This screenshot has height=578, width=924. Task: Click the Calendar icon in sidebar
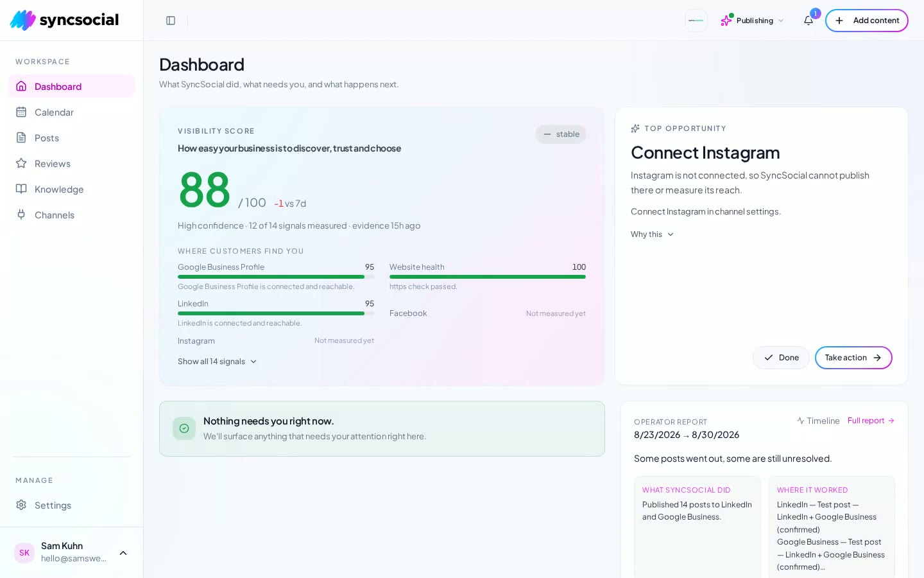[x=21, y=112]
